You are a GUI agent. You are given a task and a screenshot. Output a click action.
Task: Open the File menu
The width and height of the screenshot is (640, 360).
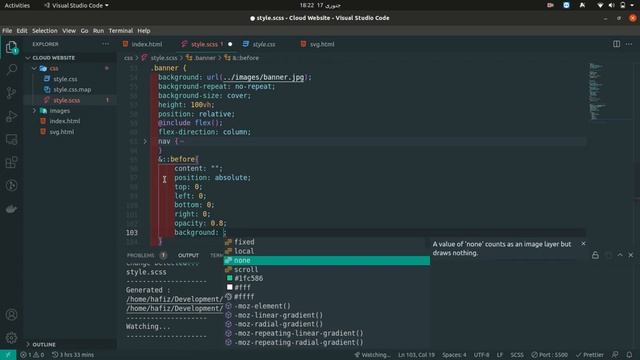pyautogui.click(x=7, y=31)
